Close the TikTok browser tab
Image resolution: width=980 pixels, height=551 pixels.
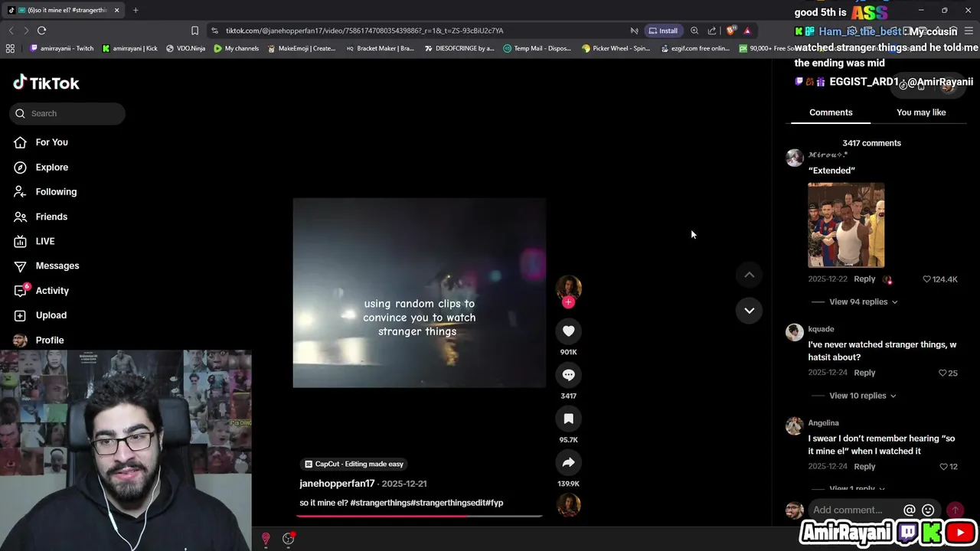116,10
